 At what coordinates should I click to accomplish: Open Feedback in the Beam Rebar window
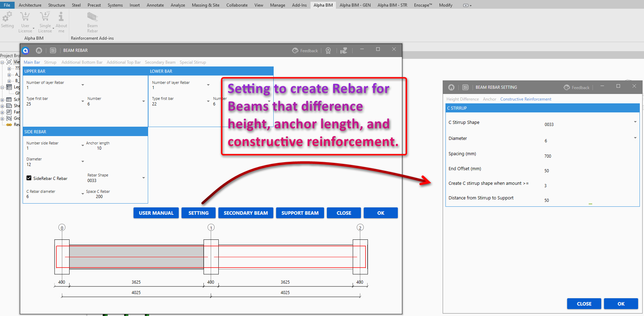tap(305, 51)
